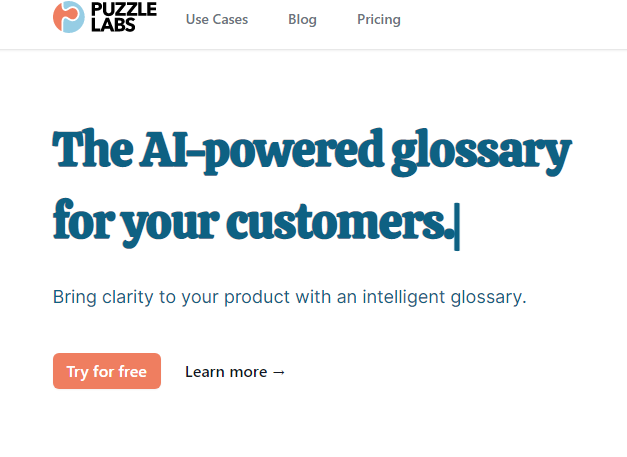The width and height of the screenshot is (627, 457).
Task: Click the text cursor after "customers."
Action: tap(457, 225)
